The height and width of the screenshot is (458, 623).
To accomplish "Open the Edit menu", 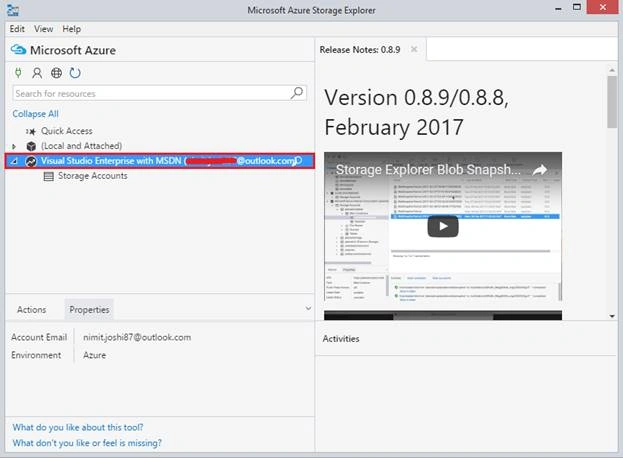I will pyautogui.click(x=17, y=29).
